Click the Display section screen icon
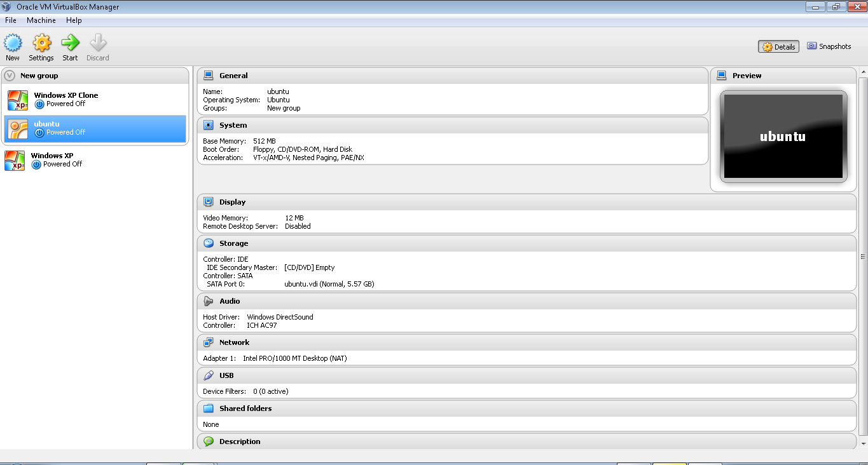The height and width of the screenshot is (465, 868). [x=208, y=201]
